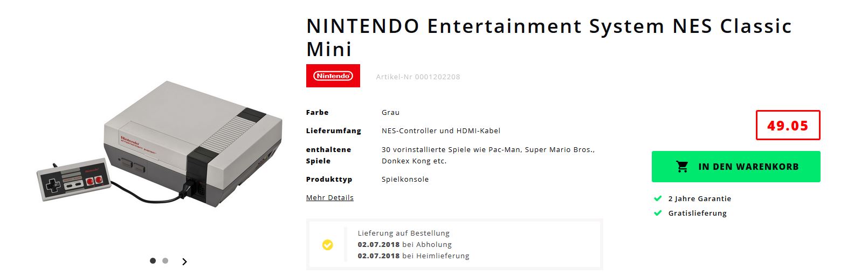Viewport: 868px width, 275px height.
Task: Select the first image carousel dot
Action: [153, 261]
